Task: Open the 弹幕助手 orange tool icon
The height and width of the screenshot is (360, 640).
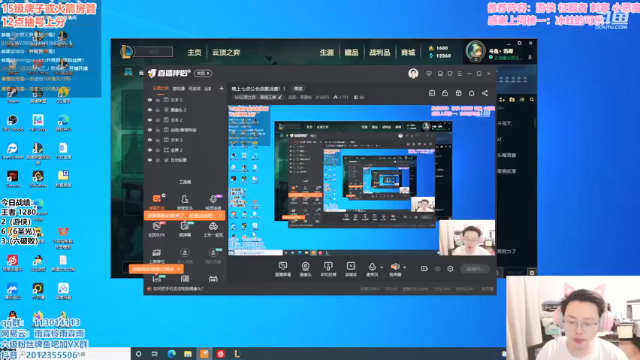Action: pos(157,200)
